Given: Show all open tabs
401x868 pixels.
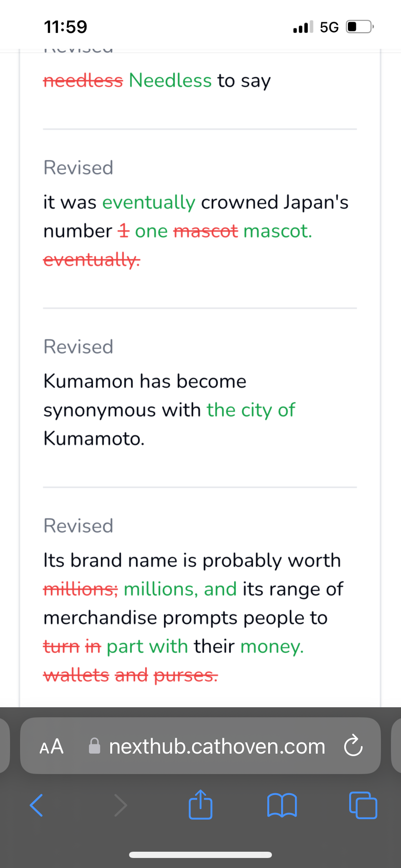Looking at the screenshot, I should click(x=363, y=805).
